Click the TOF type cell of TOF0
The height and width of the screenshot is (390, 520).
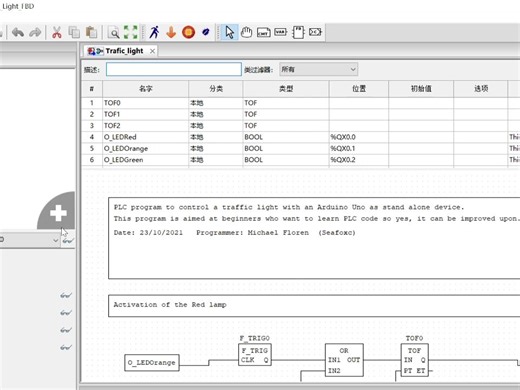[x=286, y=103]
